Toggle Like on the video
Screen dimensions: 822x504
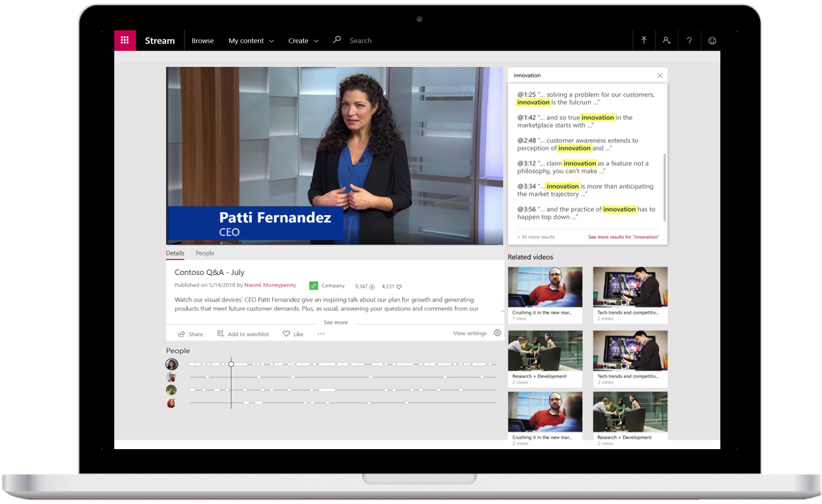pyautogui.click(x=293, y=334)
